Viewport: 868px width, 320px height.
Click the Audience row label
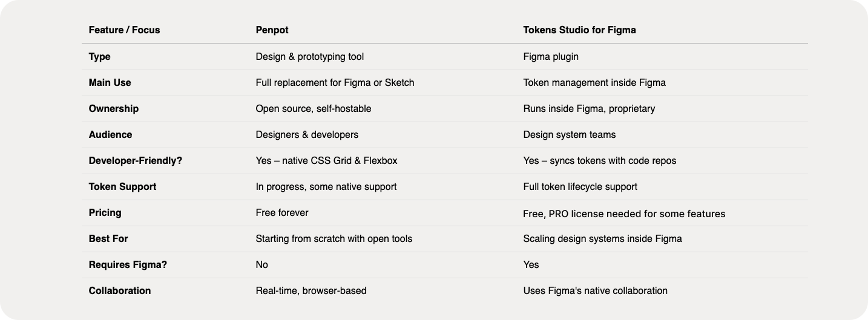click(x=110, y=135)
